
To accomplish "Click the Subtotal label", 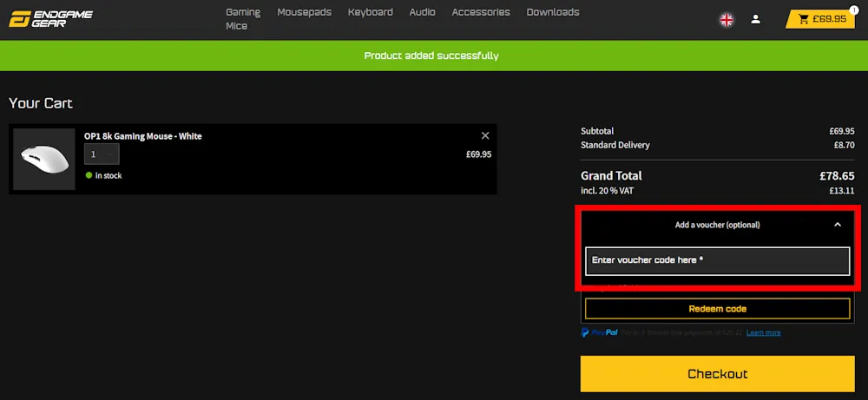I will [x=597, y=131].
